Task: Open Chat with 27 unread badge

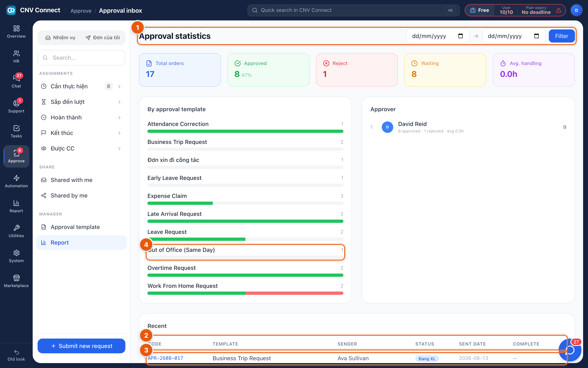Action: 16,81
